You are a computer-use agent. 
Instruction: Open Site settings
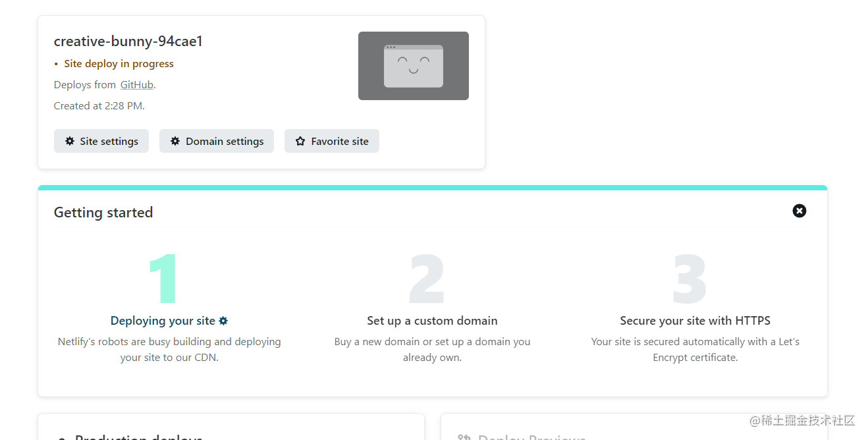(101, 141)
